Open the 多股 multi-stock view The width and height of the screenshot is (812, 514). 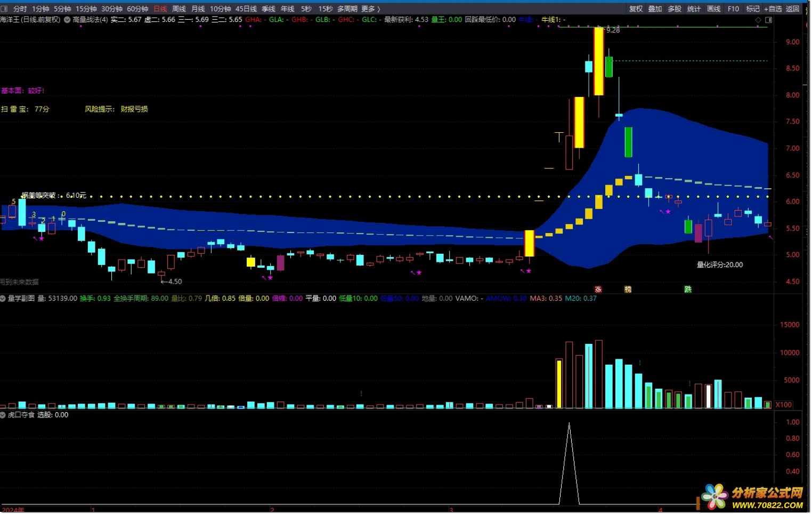pos(675,9)
